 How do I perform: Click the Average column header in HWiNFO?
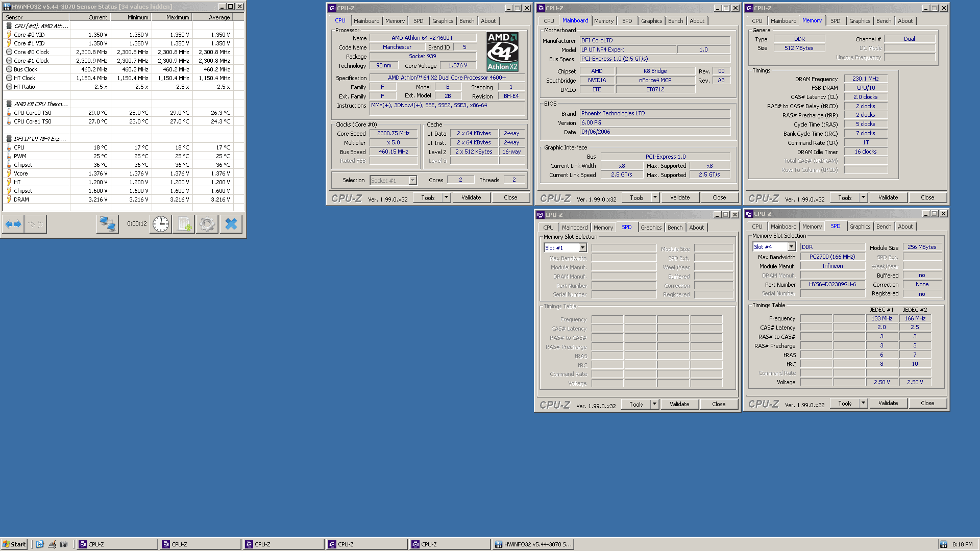(x=212, y=17)
